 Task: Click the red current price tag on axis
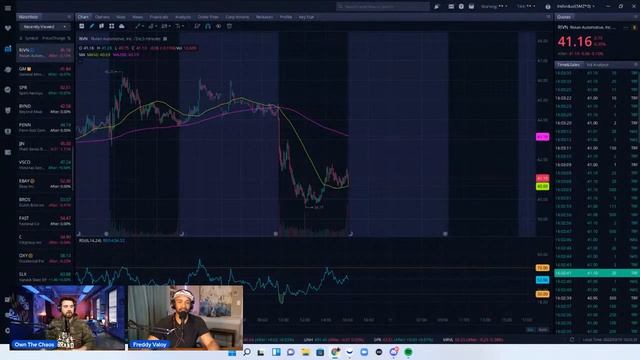[542, 178]
